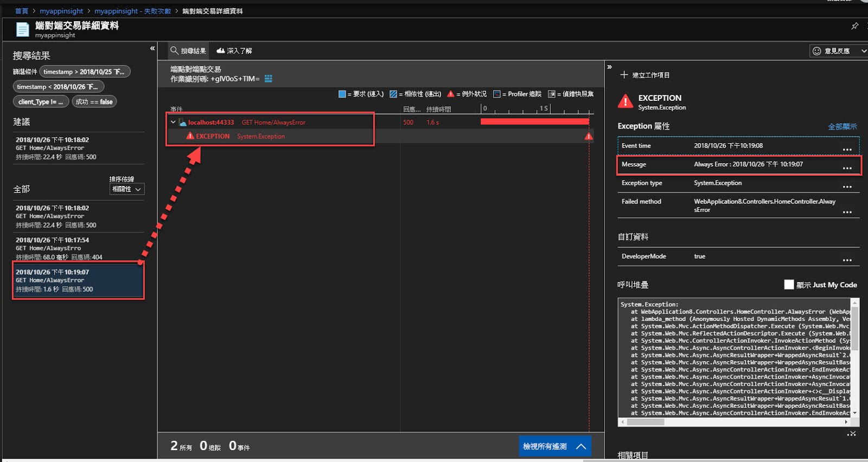Collapse the localhost:44333 request row
Screen dimensions: 868x462
[173, 122]
